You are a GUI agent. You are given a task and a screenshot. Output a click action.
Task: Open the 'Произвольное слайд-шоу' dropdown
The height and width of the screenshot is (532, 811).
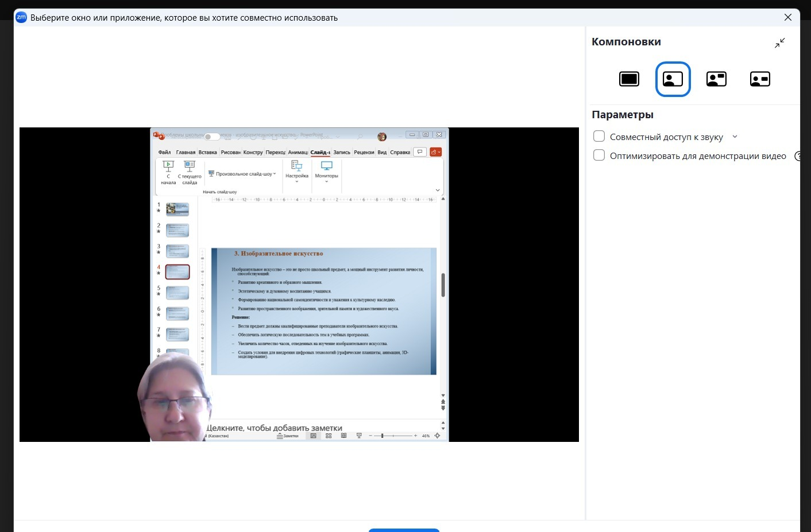point(242,174)
